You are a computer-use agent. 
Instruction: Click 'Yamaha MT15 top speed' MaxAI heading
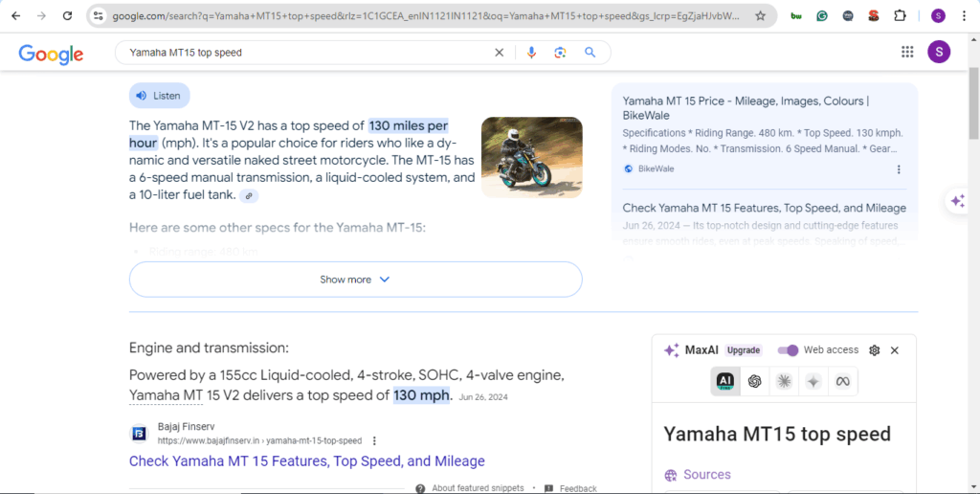[x=777, y=434]
